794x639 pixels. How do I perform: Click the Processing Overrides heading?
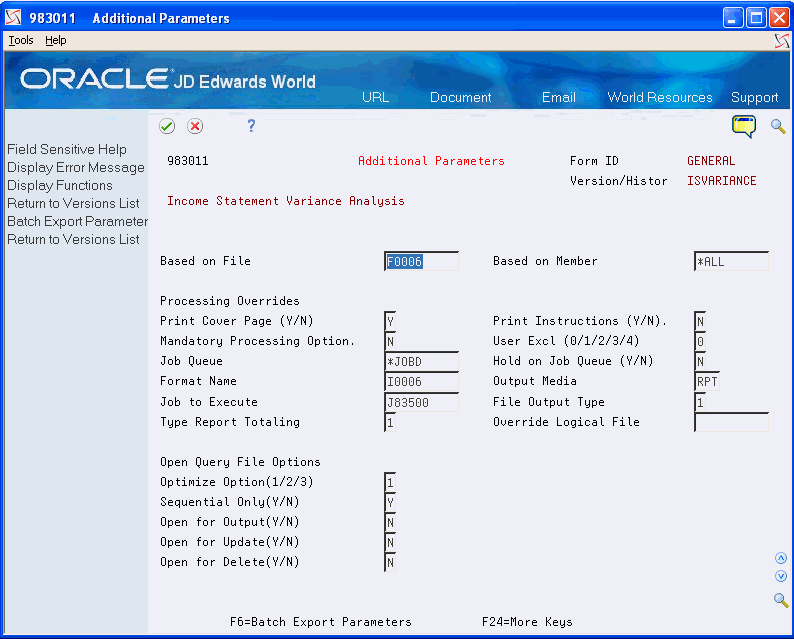(x=230, y=301)
